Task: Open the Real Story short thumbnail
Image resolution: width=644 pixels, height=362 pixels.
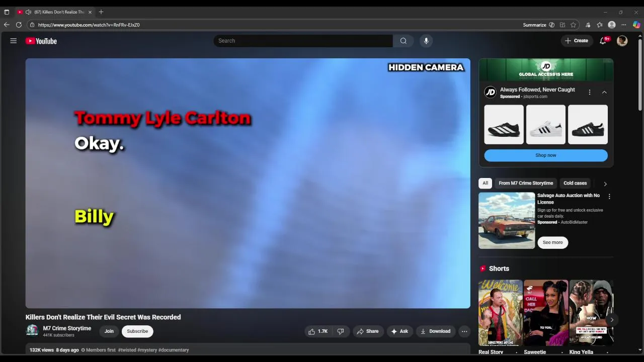Action: click(500, 313)
